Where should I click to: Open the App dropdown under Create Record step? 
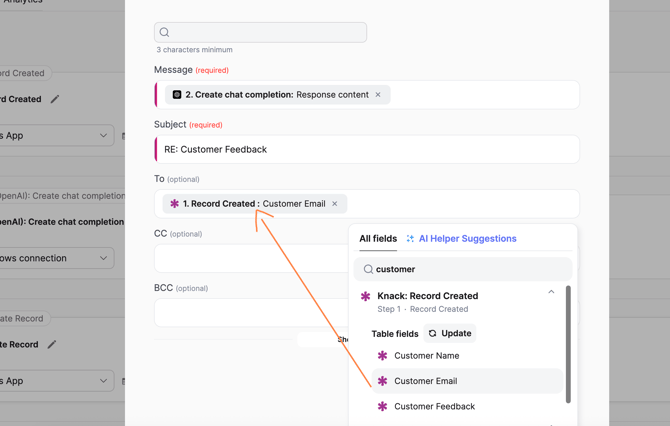point(55,381)
